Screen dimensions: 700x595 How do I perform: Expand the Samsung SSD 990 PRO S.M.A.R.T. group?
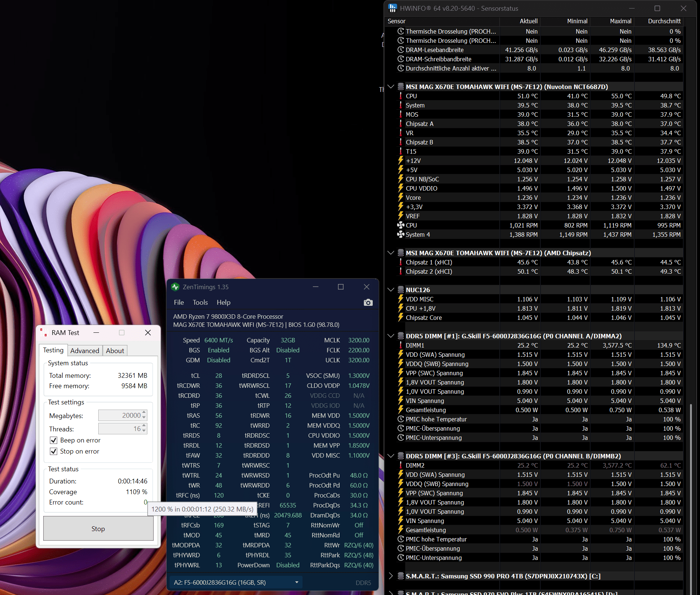click(x=391, y=576)
